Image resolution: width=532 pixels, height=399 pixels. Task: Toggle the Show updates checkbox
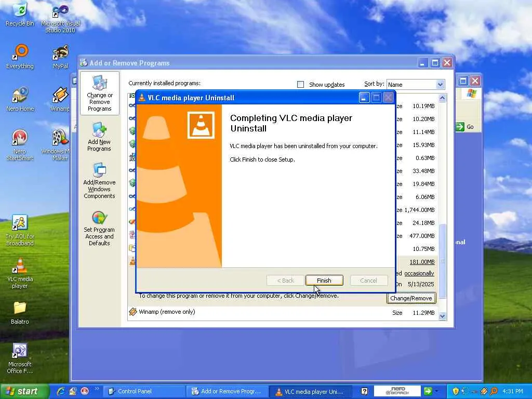click(x=300, y=85)
